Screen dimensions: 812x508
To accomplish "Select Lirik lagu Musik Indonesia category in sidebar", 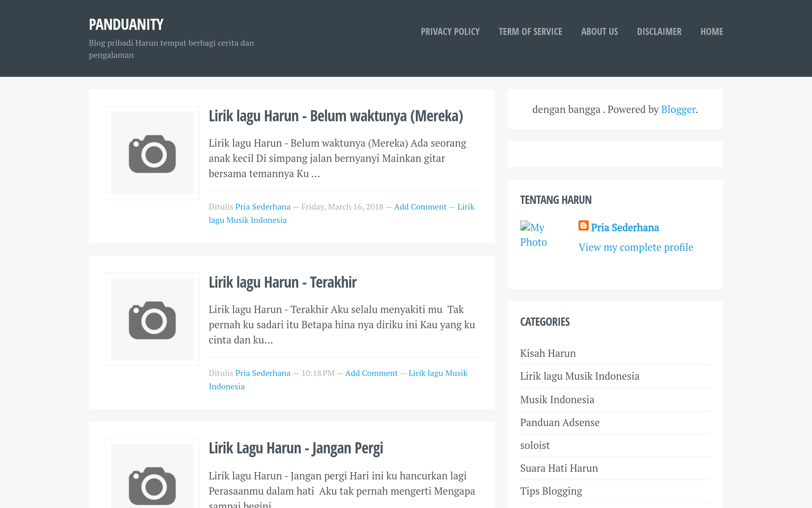I will tap(580, 376).
